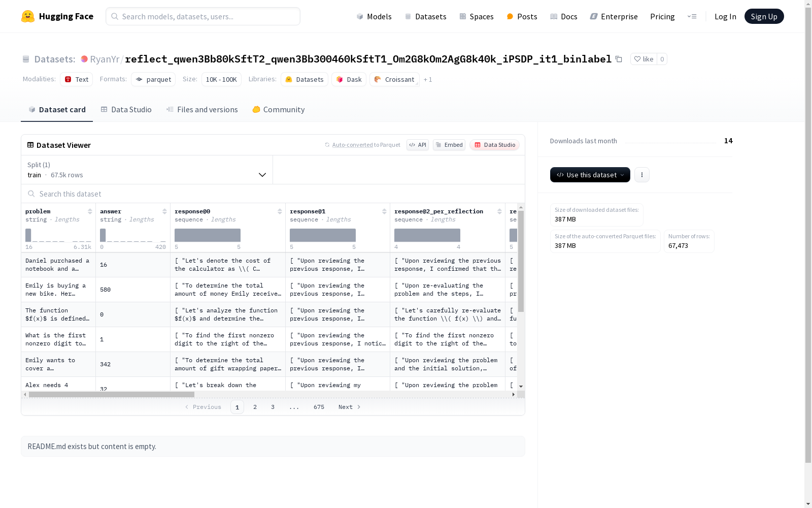Image resolution: width=812 pixels, height=508 pixels.
Task: Like this dataset
Action: click(644, 59)
